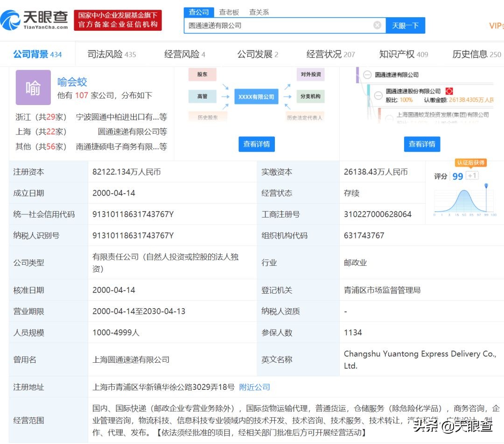Switch to the 查老板 search tab
This screenshot has width=504, height=444.
[x=228, y=12]
